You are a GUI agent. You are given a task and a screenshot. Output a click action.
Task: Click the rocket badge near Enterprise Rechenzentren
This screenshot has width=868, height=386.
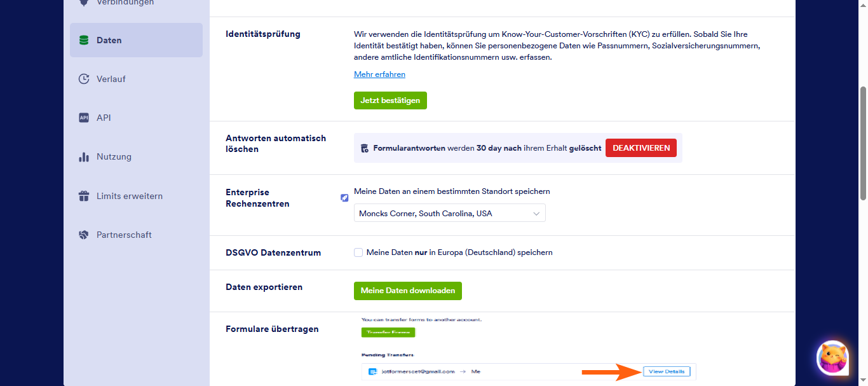pos(344,198)
